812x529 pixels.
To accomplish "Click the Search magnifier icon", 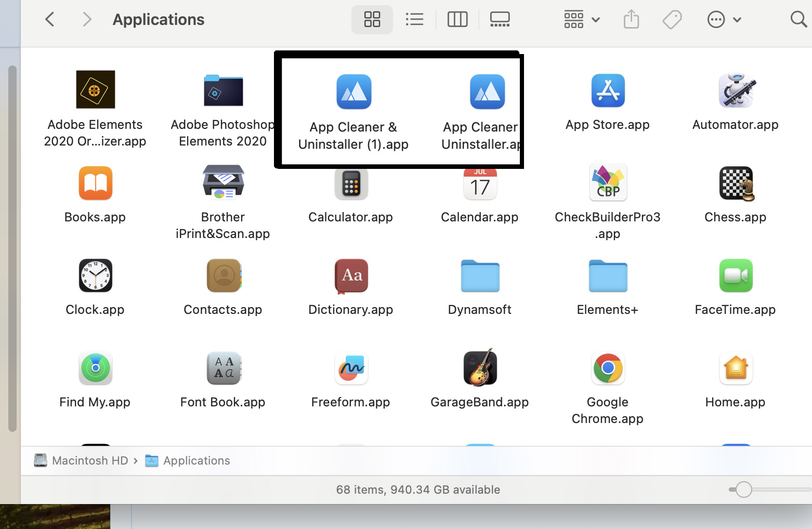I will click(x=798, y=20).
